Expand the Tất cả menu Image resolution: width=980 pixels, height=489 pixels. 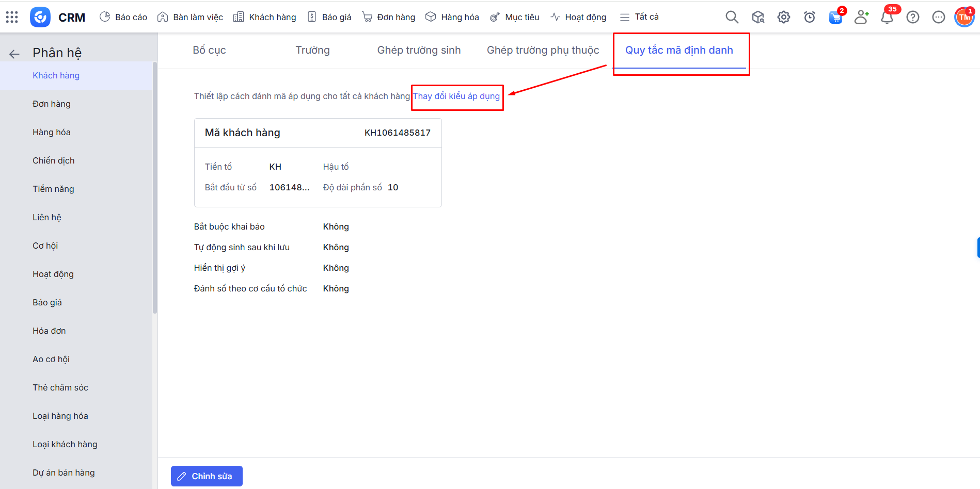point(639,17)
